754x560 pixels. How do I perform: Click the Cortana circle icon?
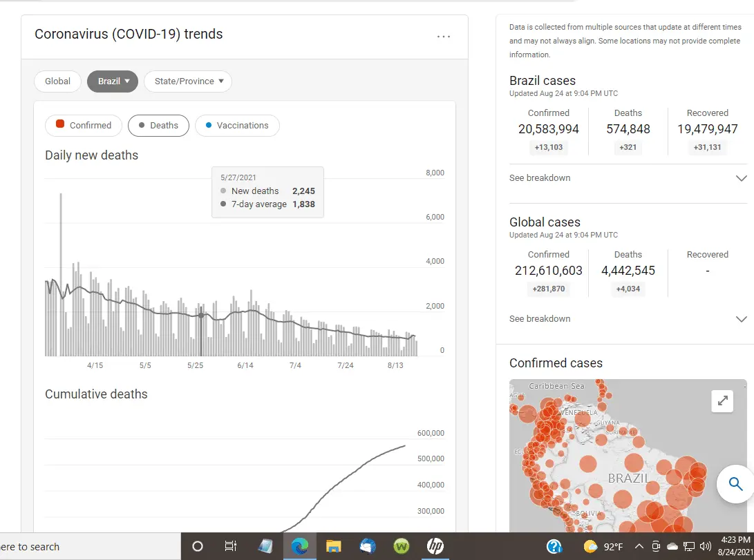[198, 546]
